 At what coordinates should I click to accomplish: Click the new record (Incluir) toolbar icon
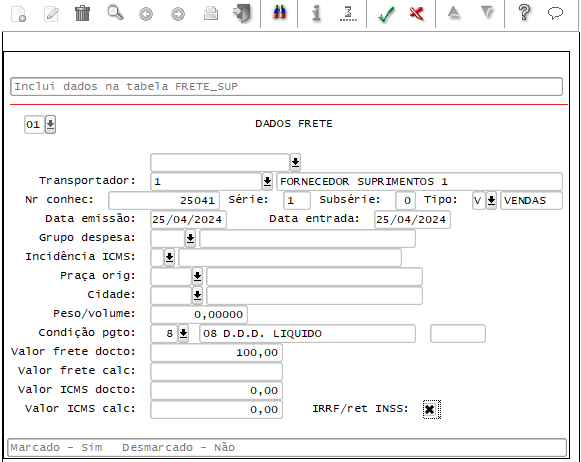19,14
